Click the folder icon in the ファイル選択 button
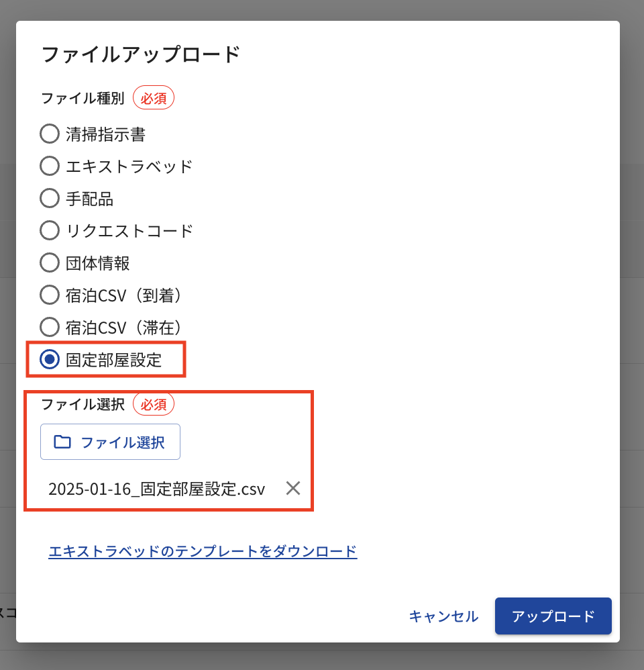The height and width of the screenshot is (670, 644). click(62, 442)
